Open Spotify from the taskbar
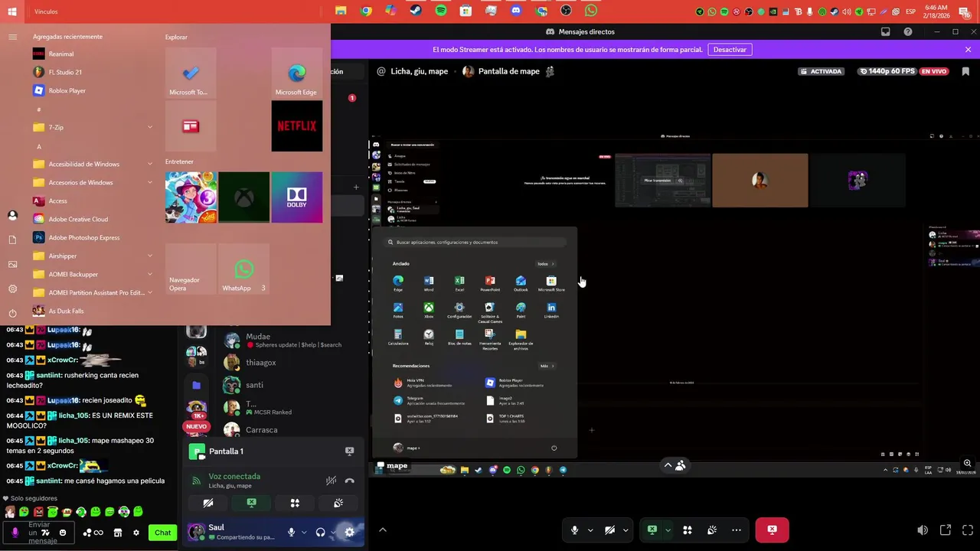Image resolution: width=980 pixels, height=551 pixels. tap(441, 11)
